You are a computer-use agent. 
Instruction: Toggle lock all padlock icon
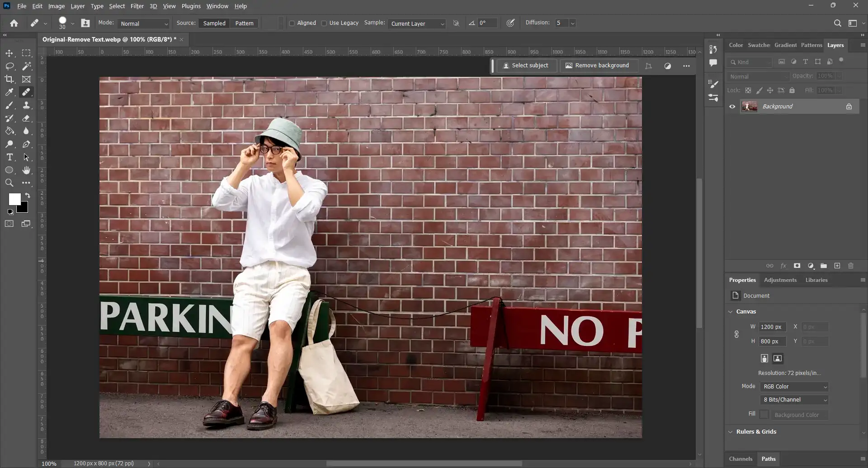[792, 90]
